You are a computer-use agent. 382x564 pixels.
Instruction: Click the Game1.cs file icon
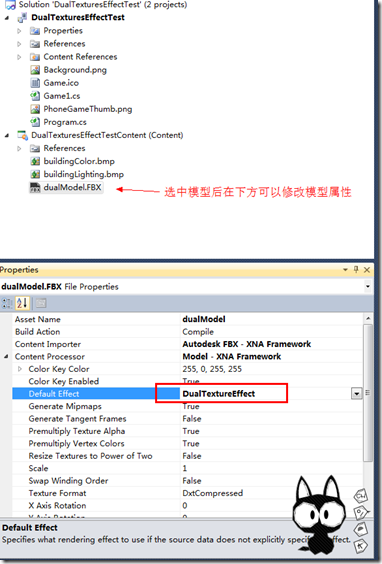click(35, 96)
